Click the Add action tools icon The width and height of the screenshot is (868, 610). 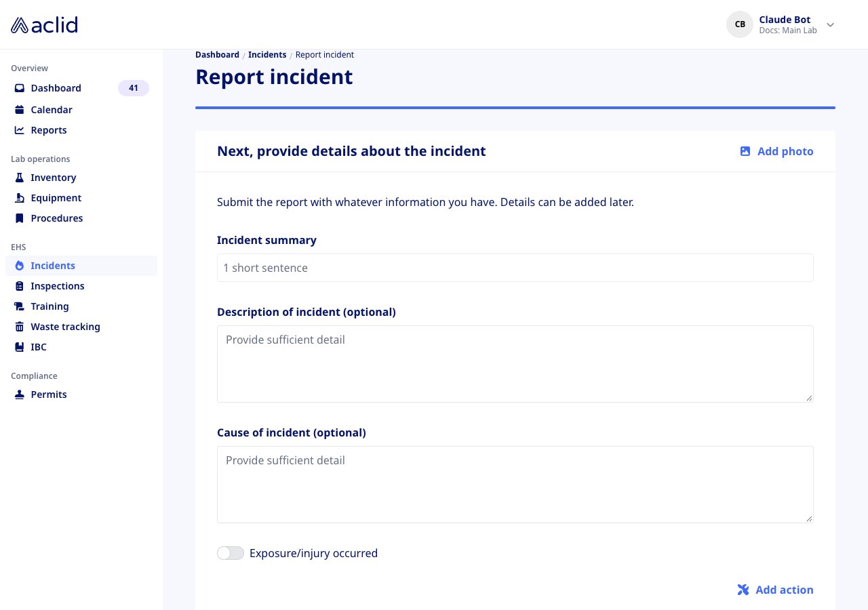click(743, 590)
